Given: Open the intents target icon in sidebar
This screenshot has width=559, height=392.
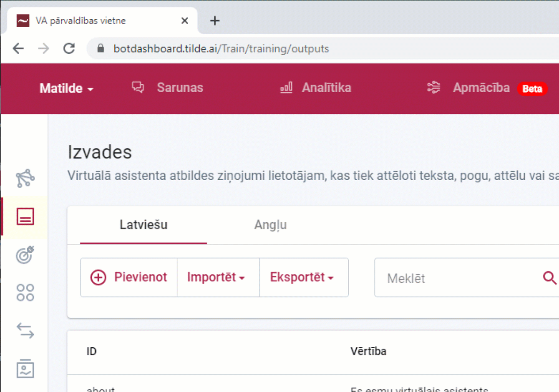Looking at the screenshot, I should point(25,255).
